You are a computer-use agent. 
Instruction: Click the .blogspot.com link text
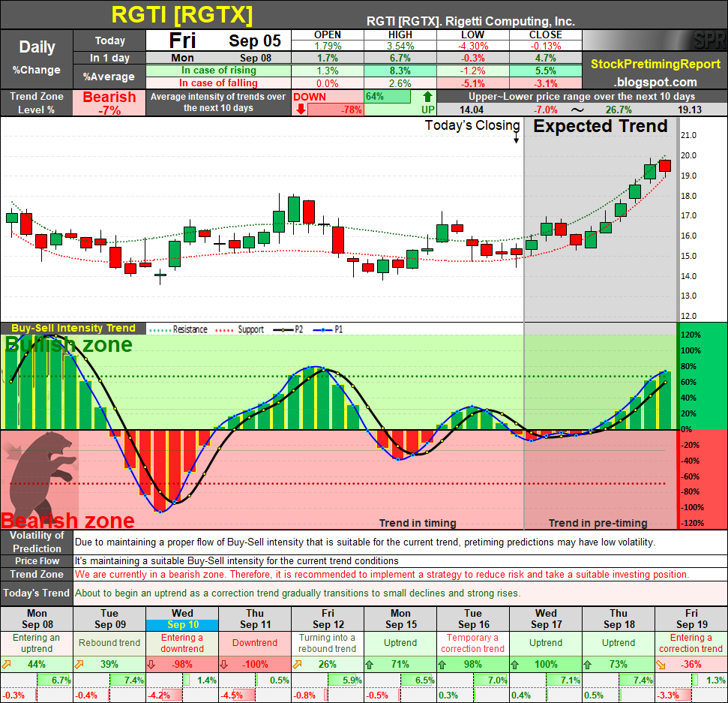(655, 83)
